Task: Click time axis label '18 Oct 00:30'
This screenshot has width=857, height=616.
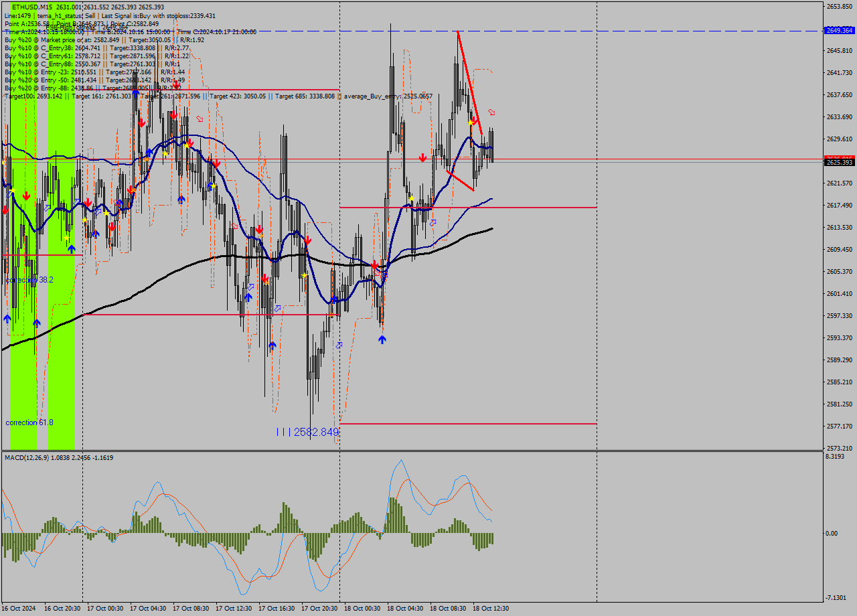Action: pyautogui.click(x=362, y=609)
